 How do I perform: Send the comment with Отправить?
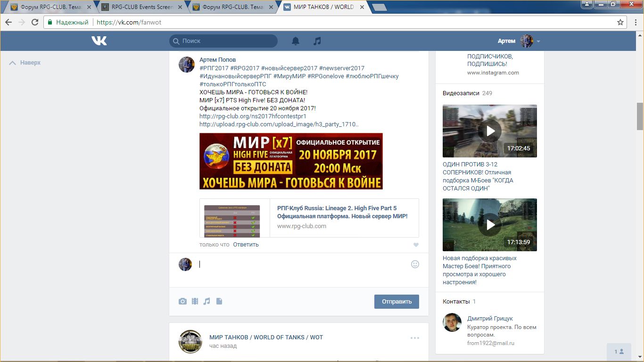coord(396,302)
